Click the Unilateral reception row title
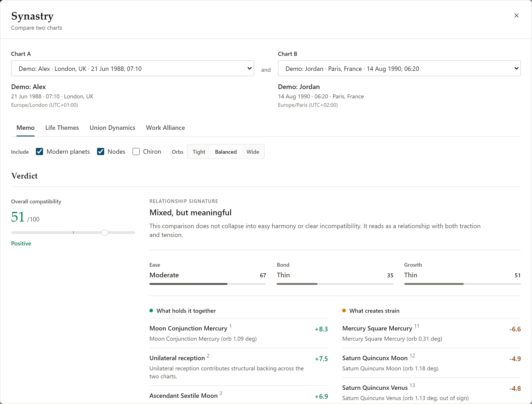This screenshot has width=532, height=404. (177, 358)
